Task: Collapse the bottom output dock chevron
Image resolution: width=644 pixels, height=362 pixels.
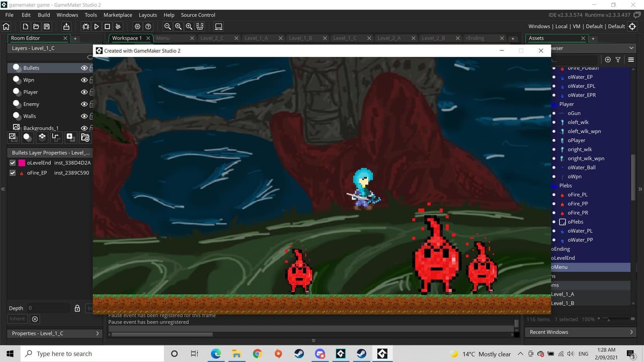Action: pos(313,341)
